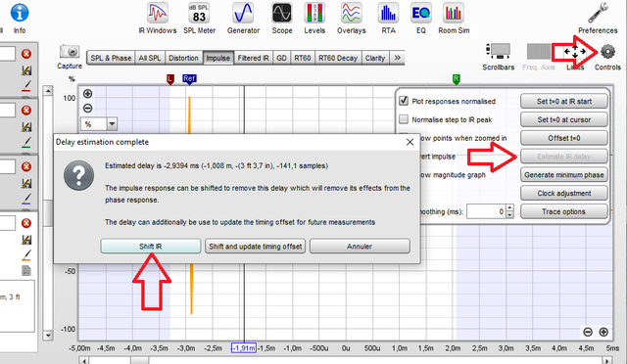Open the Info panel

[x=20, y=19]
